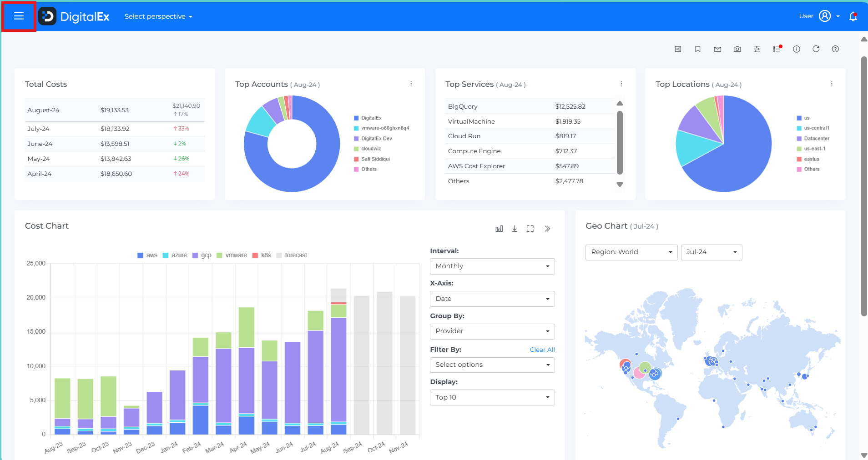Open the Region: World dropdown
Screen dimensions: 868x460
631,252
